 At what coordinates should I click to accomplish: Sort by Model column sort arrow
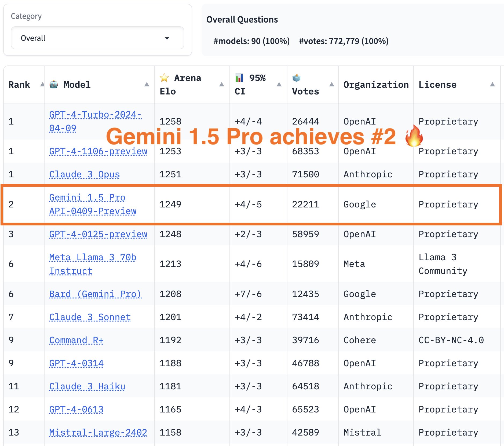(147, 85)
